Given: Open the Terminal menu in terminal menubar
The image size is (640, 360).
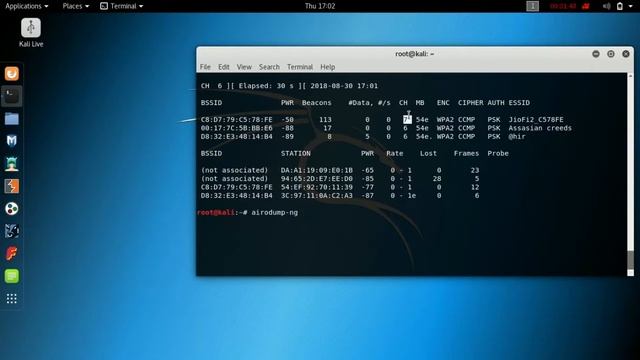Looking at the screenshot, I should pos(300,67).
